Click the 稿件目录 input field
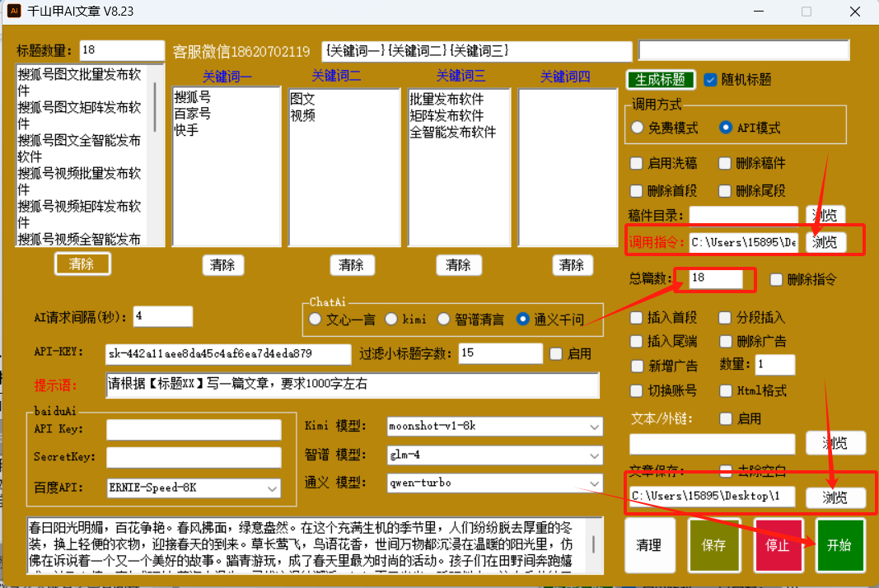879x588 pixels. pos(743,215)
